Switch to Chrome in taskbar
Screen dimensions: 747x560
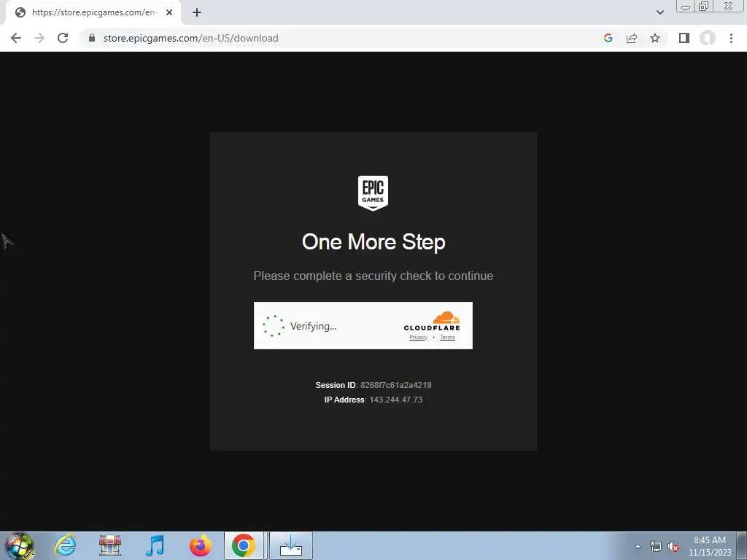[244, 545]
